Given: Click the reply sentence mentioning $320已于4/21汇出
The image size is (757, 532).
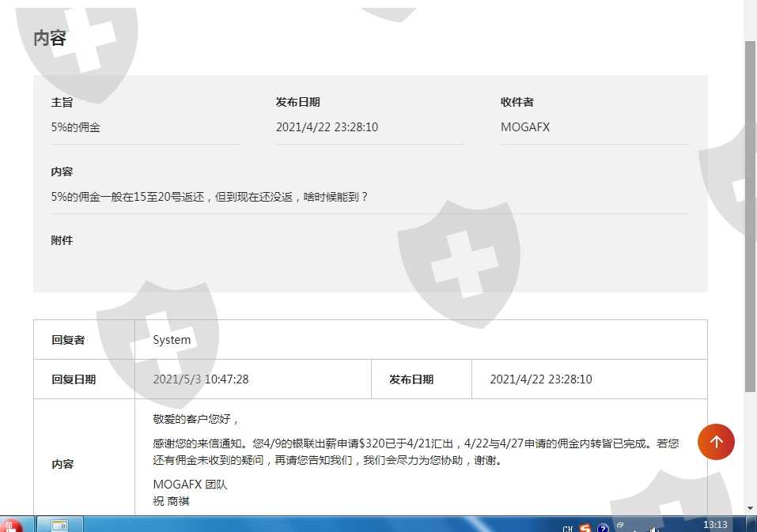Looking at the screenshot, I should pyautogui.click(x=415, y=451).
